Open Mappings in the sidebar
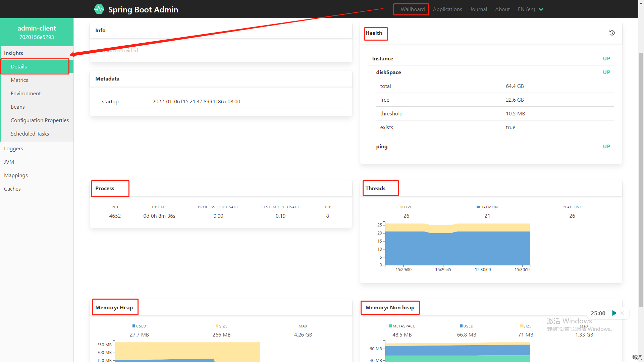The width and height of the screenshot is (644, 362). pyautogui.click(x=37, y=175)
